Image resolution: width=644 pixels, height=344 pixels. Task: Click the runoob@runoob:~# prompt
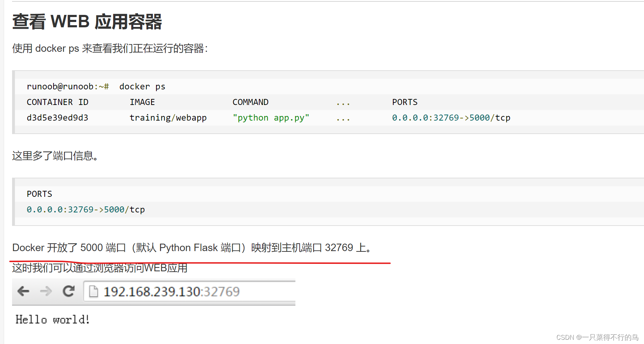pos(68,87)
